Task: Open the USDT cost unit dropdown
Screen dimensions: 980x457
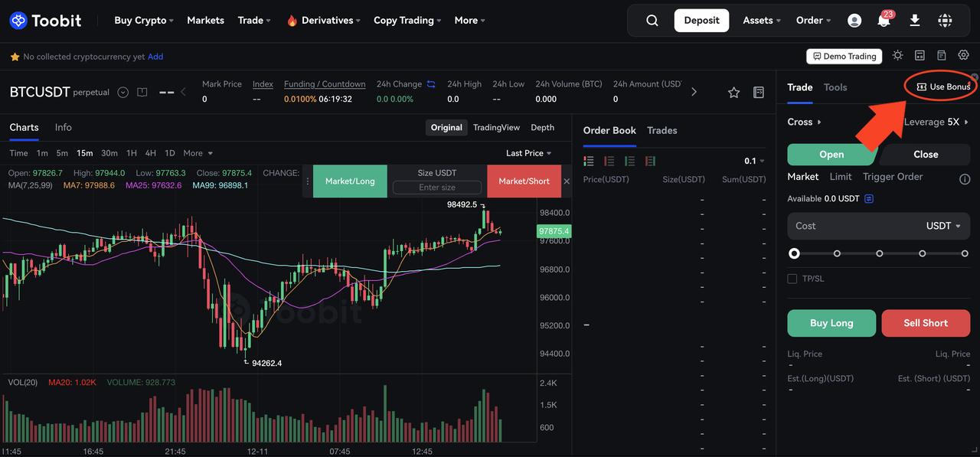Action: (943, 226)
